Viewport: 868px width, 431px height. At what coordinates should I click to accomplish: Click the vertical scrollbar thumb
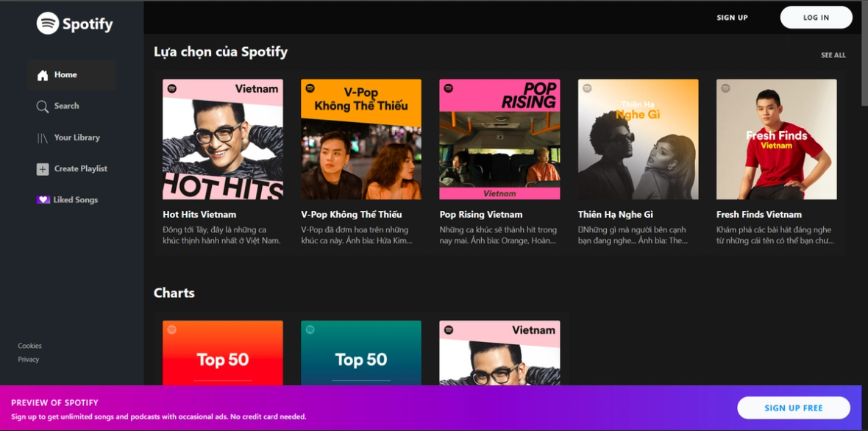click(x=864, y=53)
